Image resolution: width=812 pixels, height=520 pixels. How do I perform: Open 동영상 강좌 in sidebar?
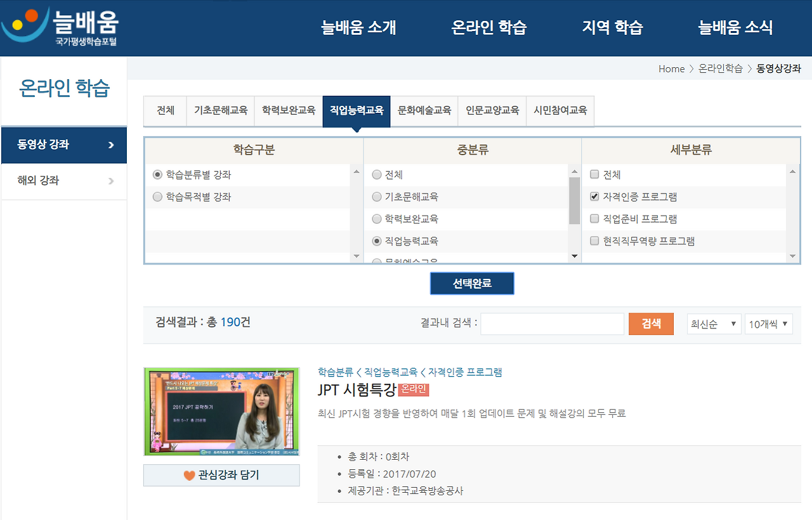point(63,145)
